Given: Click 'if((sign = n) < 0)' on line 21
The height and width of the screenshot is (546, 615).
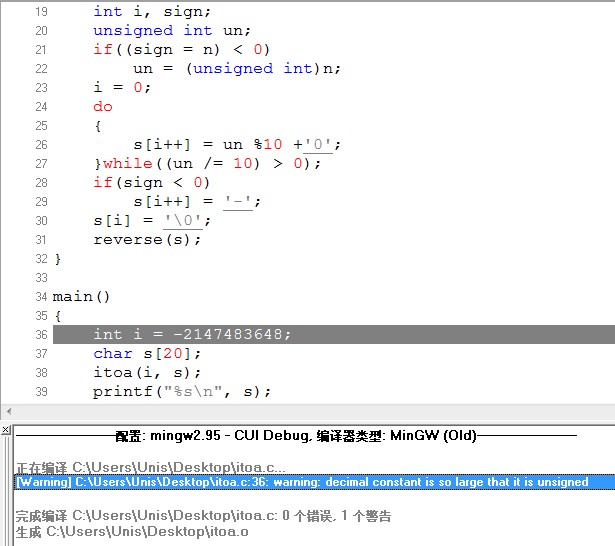Looking at the screenshot, I should [x=182, y=49].
